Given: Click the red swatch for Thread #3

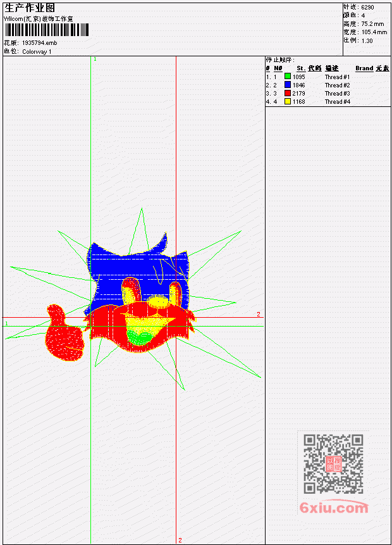Looking at the screenshot, I should click(288, 93).
